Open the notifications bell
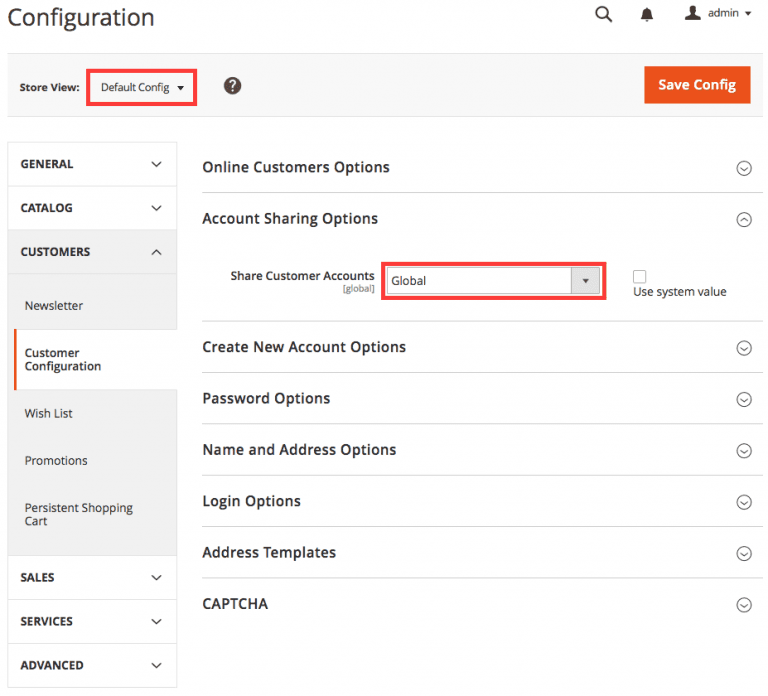Viewport: 768px width, 696px height. pyautogui.click(x=647, y=14)
